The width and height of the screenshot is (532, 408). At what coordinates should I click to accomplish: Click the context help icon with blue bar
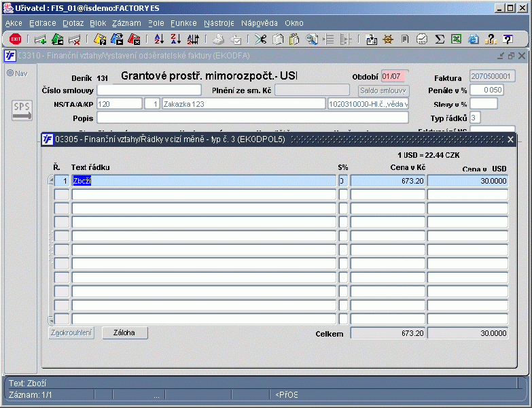[x=508, y=39]
